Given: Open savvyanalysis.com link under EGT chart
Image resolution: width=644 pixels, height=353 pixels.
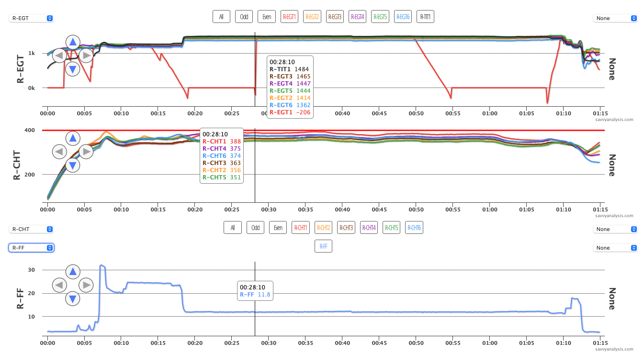Looking at the screenshot, I should [615, 120].
